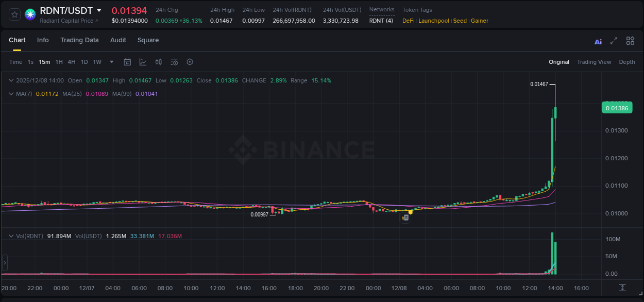Open the Square tab
The height and width of the screenshot is (302, 644).
click(148, 40)
